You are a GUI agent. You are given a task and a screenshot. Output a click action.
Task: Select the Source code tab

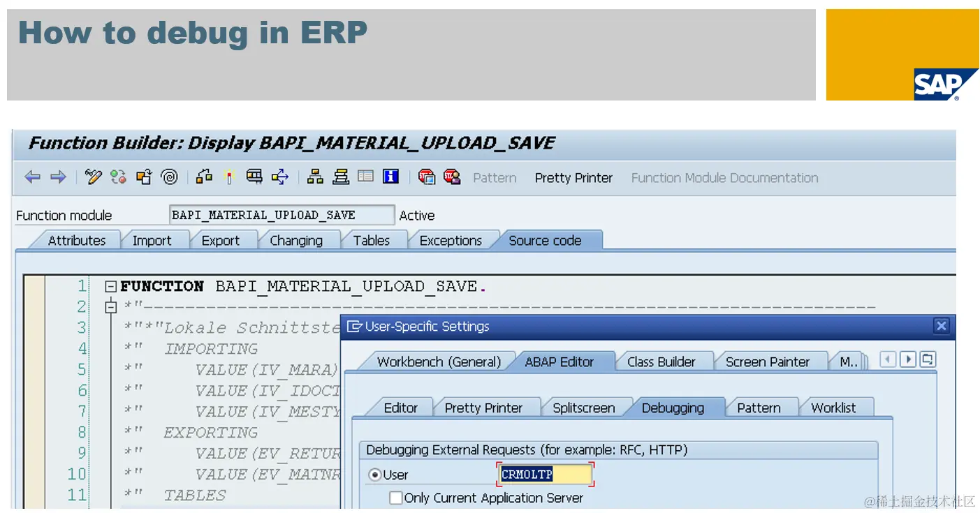tap(545, 240)
